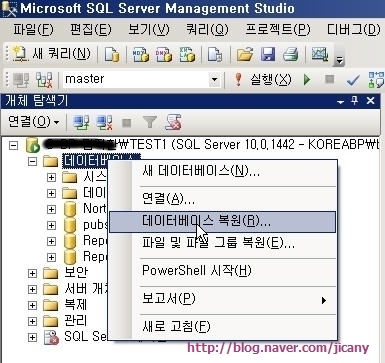Choose 새 데이터베이스(N)... context menu entry
This screenshot has width=385, height=363.
(223, 171)
